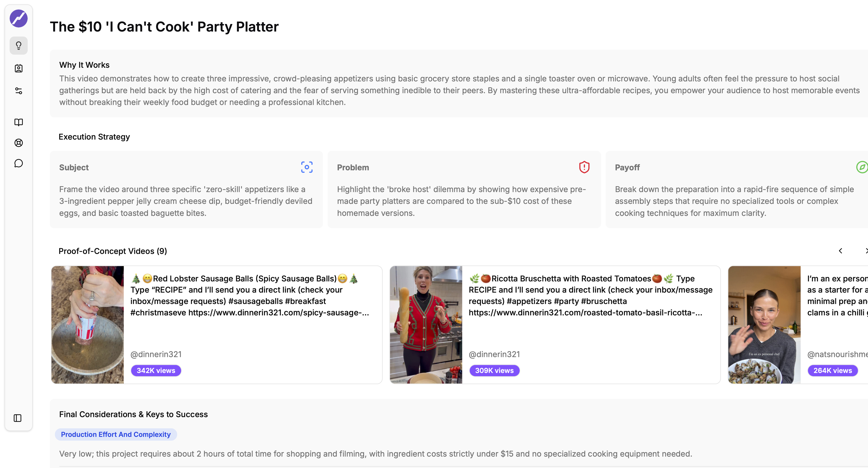
Task: Open the lightbulb ideas page
Action: [x=19, y=46]
